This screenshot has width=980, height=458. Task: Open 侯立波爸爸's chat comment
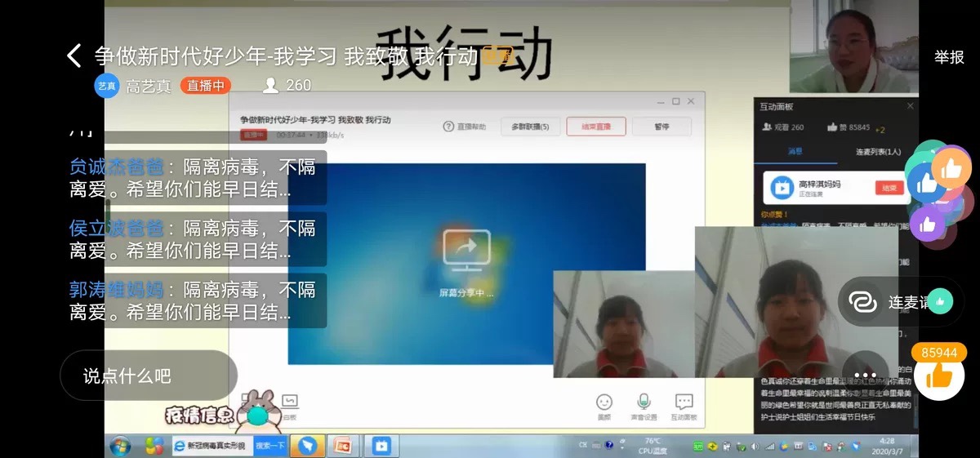coord(193,239)
